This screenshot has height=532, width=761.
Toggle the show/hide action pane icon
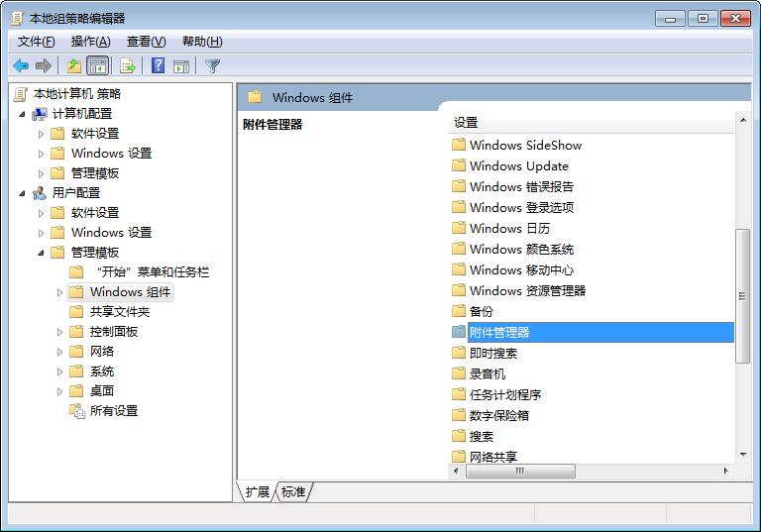coord(181,65)
